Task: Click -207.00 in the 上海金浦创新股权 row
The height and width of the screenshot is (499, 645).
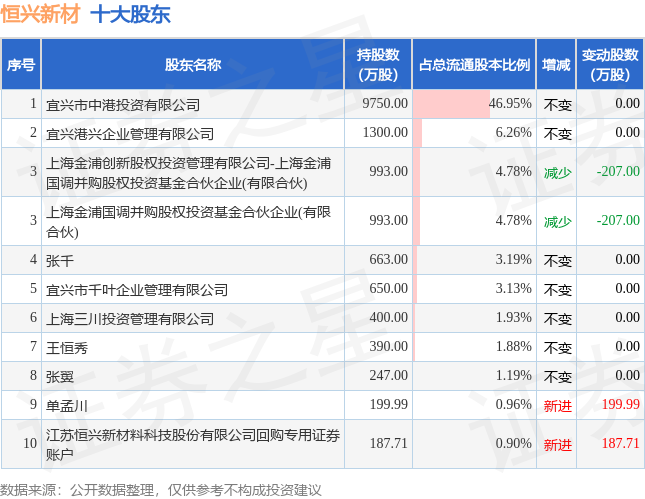Action: 618,171
